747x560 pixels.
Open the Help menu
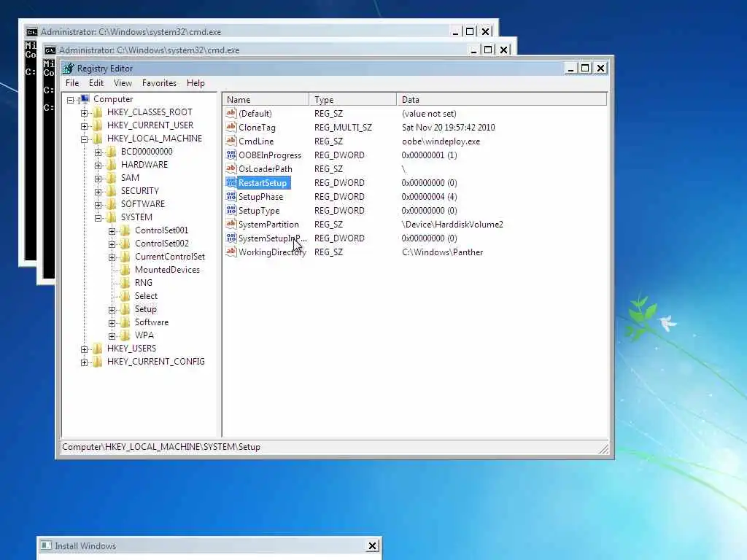pyautogui.click(x=196, y=83)
